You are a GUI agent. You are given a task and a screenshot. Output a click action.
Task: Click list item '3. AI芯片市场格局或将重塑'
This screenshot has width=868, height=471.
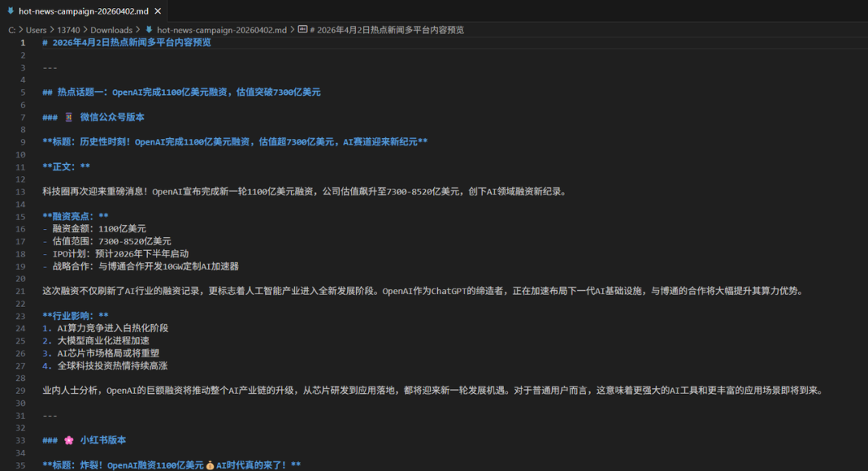(x=100, y=353)
